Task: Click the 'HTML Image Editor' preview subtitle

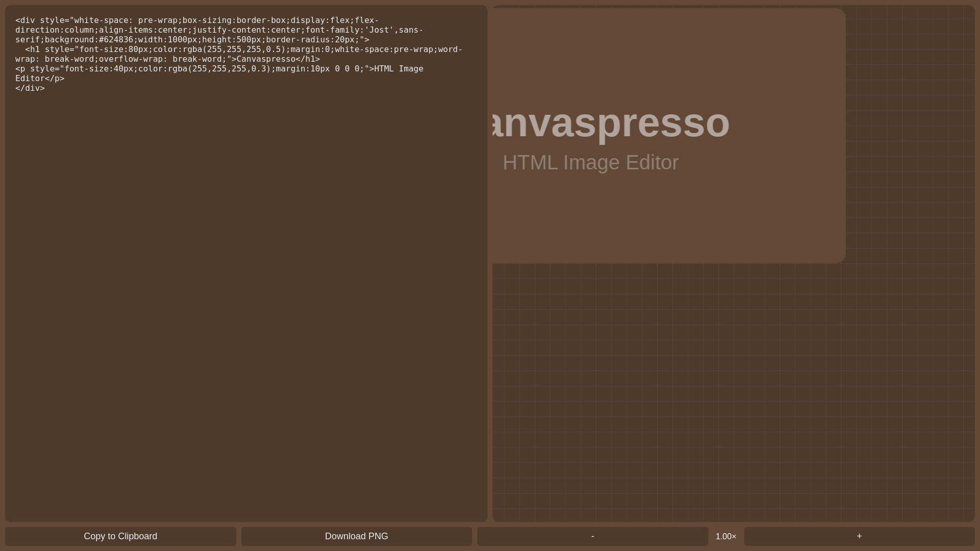Action: pos(591,163)
